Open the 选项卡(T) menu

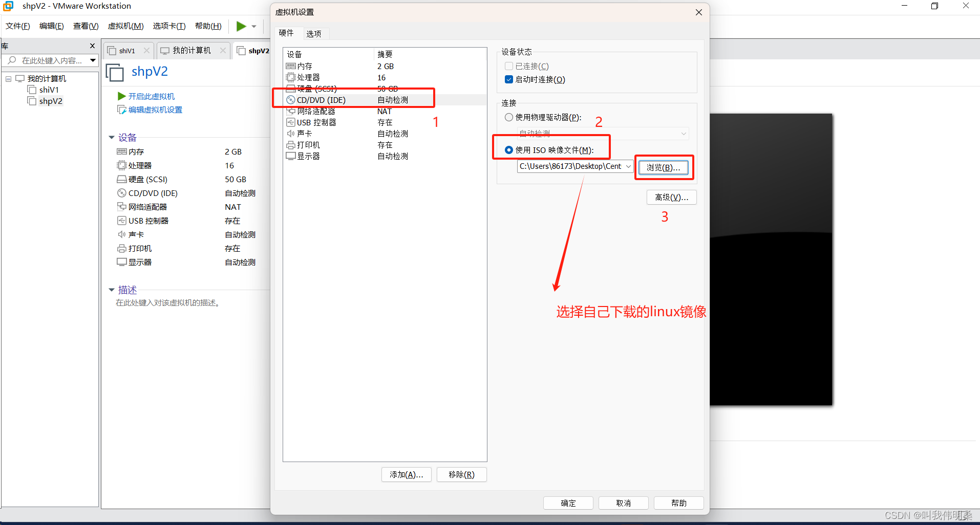pyautogui.click(x=169, y=26)
